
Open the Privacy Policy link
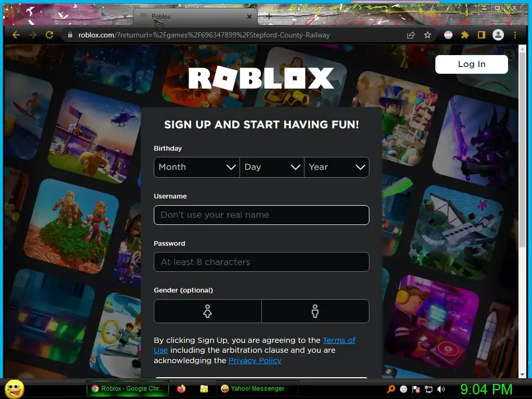pos(255,361)
